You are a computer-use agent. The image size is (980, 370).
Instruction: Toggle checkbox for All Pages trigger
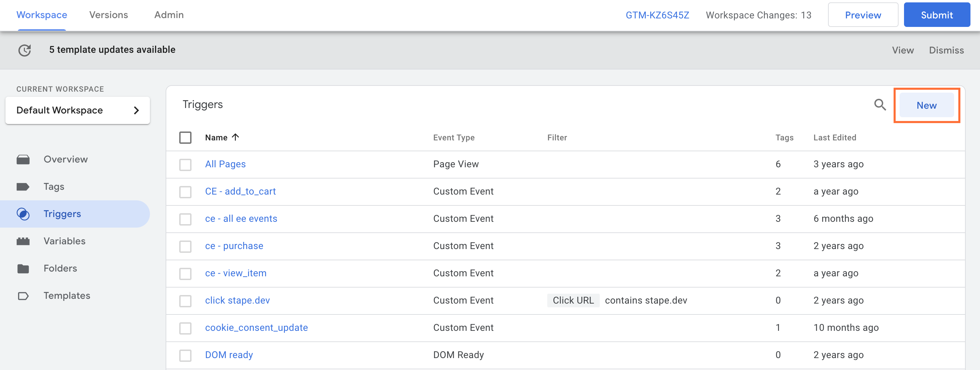(186, 164)
